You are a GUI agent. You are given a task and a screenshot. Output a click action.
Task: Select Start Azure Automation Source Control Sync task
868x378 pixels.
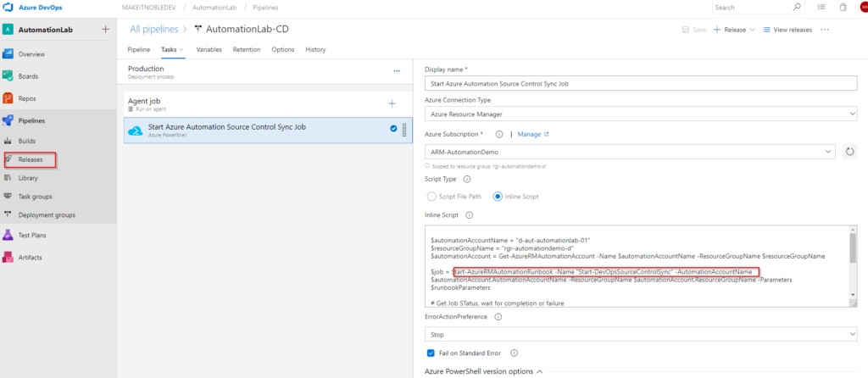pyautogui.click(x=268, y=130)
